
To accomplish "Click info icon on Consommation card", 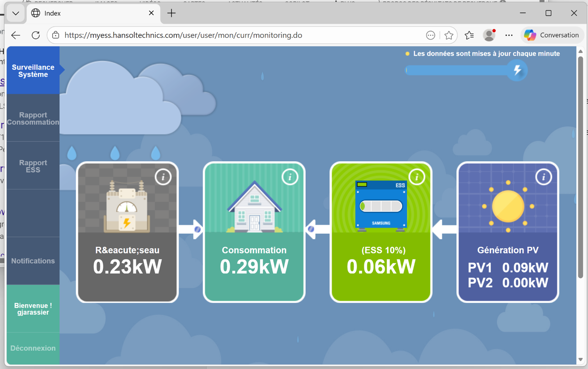I will 290,177.
